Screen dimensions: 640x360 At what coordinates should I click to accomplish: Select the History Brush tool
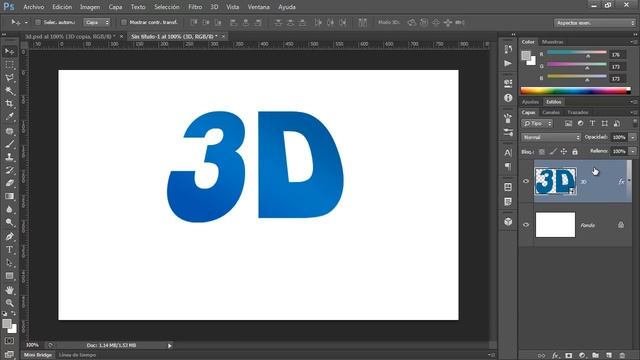9,170
